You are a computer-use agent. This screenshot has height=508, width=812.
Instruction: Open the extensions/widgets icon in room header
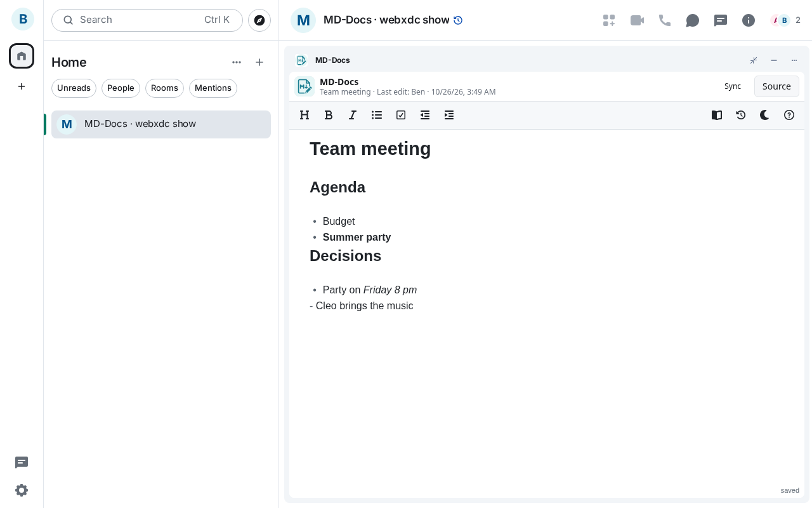point(609,20)
